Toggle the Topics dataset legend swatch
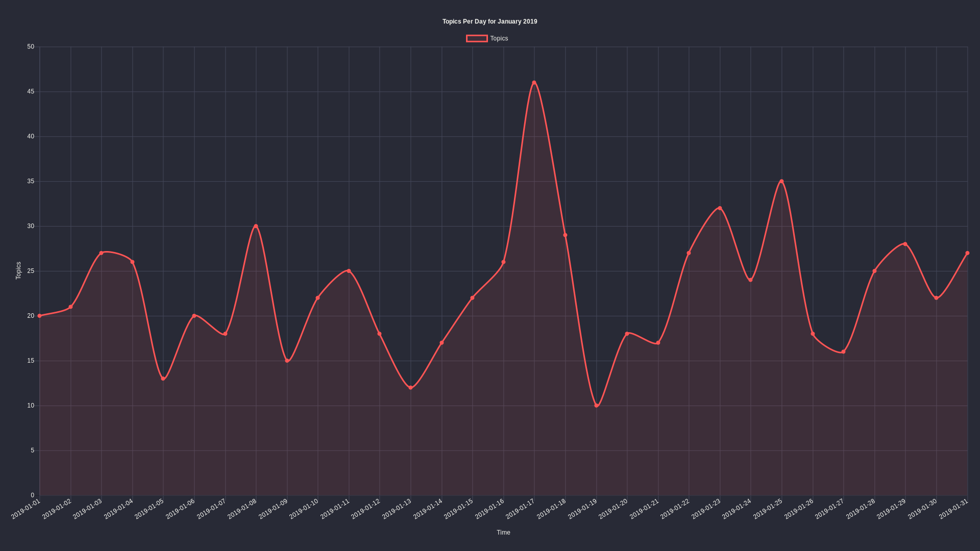The width and height of the screenshot is (980, 551). pos(477,38)
